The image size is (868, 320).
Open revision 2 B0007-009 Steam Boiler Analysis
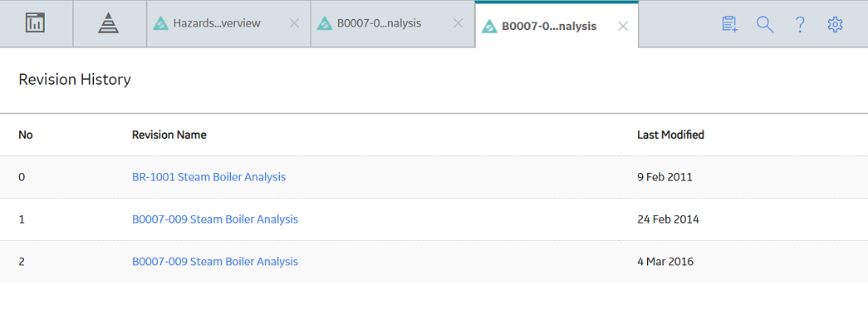[215, 261]
